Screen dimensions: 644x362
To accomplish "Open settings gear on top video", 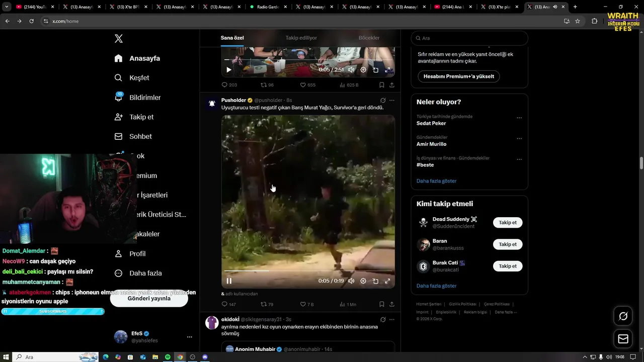I will click(x=363, y=70).
